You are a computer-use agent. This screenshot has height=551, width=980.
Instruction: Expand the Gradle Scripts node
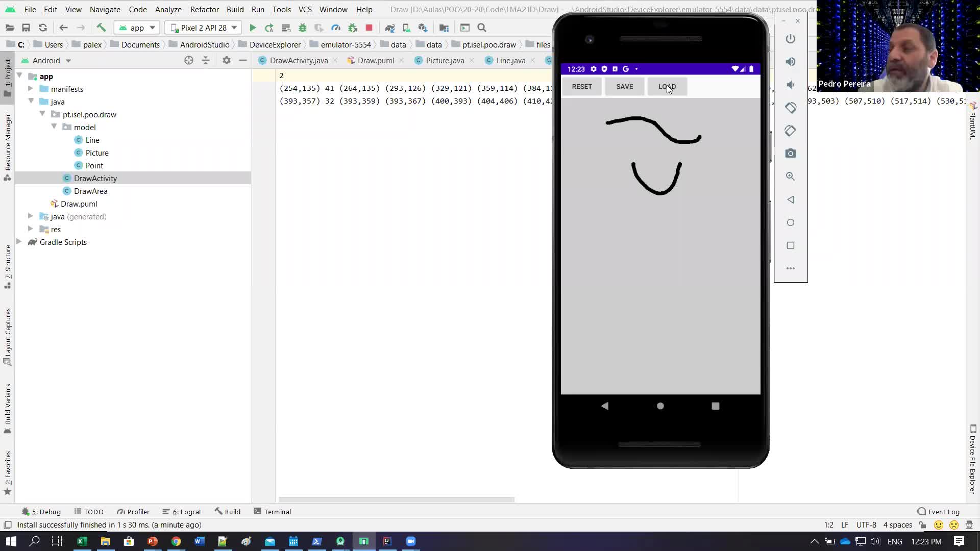click(19, 242)
